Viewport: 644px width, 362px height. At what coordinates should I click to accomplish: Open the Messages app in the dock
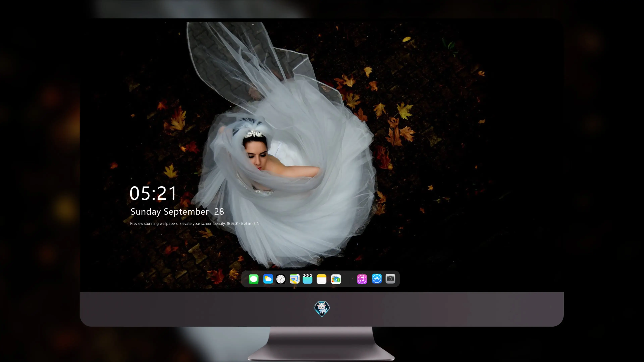[254, 279]
